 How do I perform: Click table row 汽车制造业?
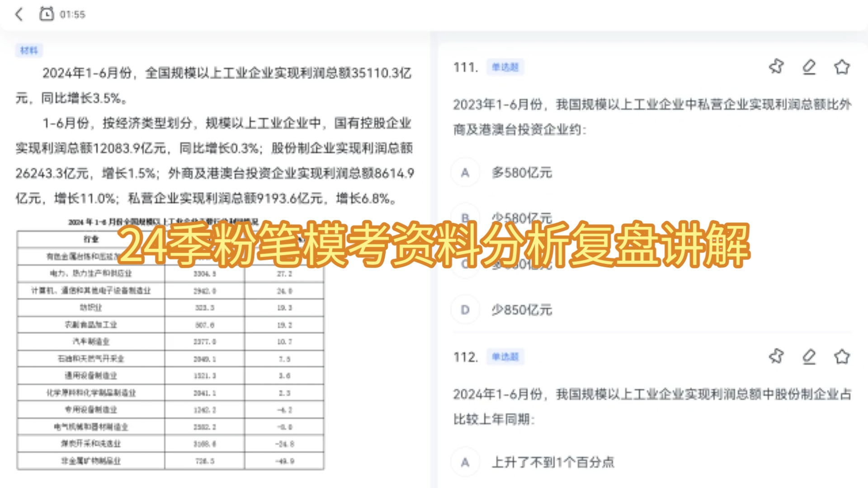click(x=170, y=342)
